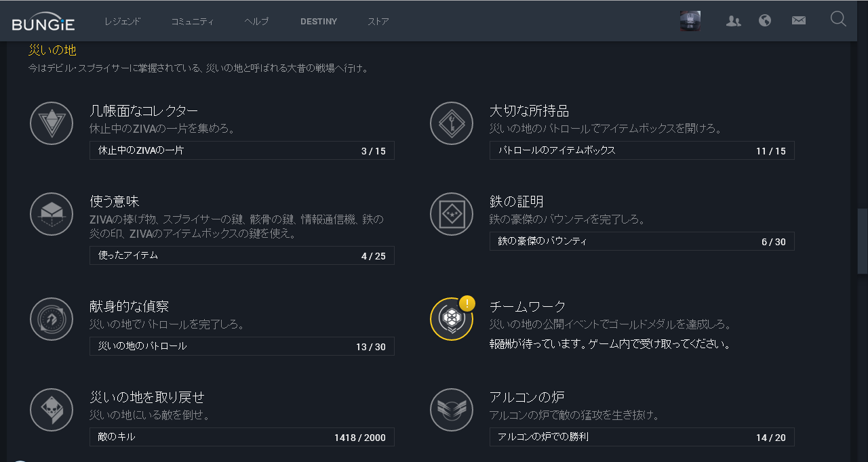Click the user profile avatar thumbnail

[690, 21]
